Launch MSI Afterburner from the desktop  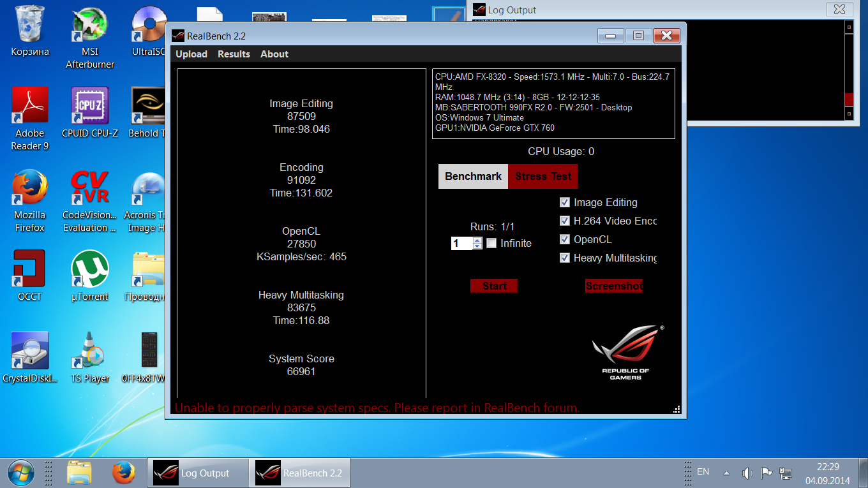tap(90, 37)
